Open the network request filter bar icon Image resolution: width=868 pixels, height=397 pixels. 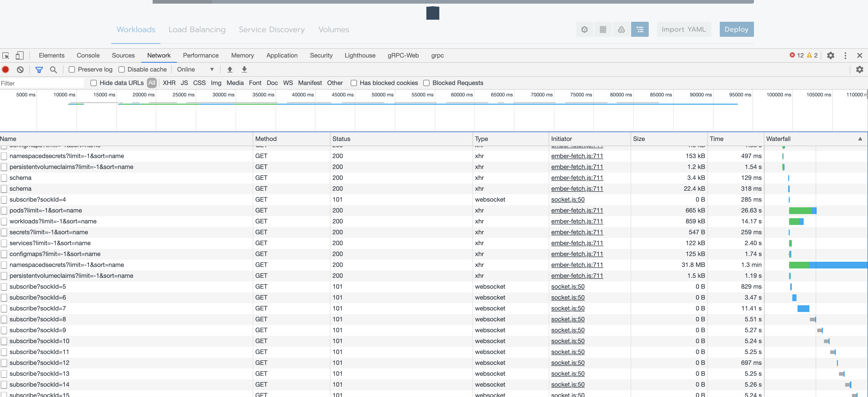39,69
